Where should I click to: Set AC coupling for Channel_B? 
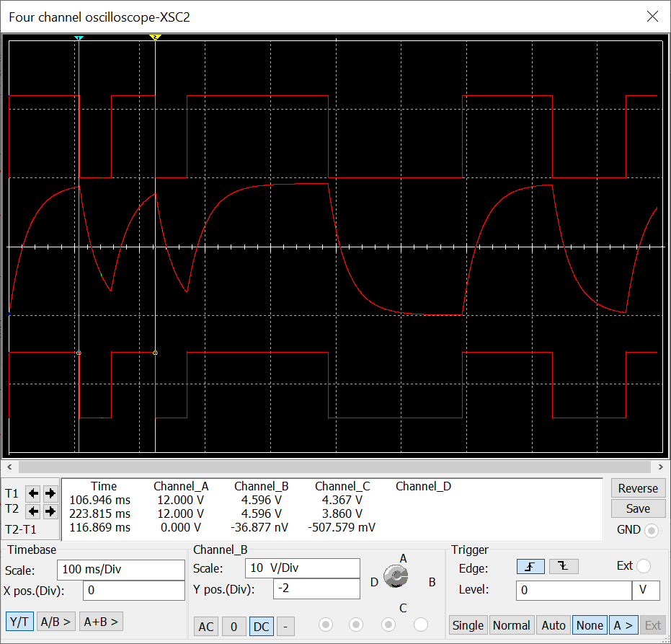(x=206, y=627)
